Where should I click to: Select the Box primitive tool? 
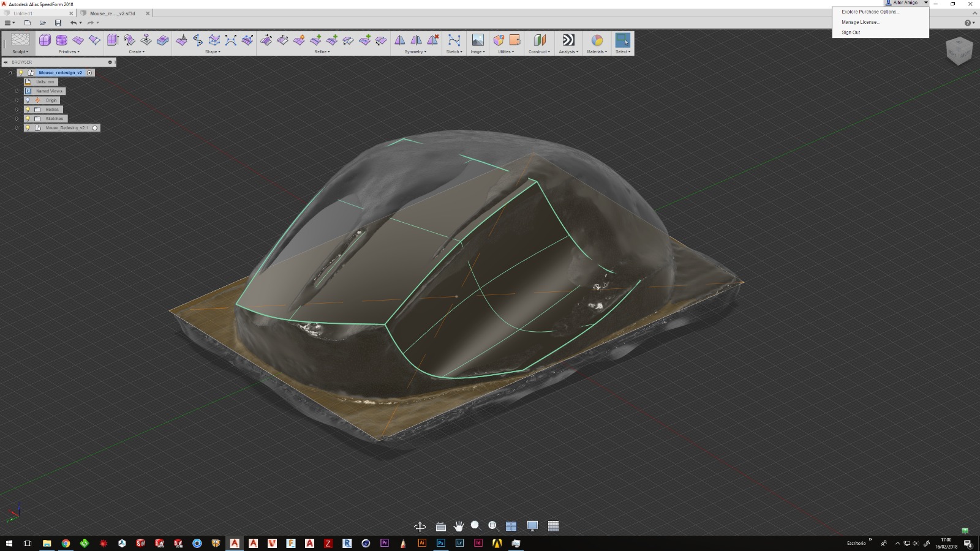pos(45,40)
